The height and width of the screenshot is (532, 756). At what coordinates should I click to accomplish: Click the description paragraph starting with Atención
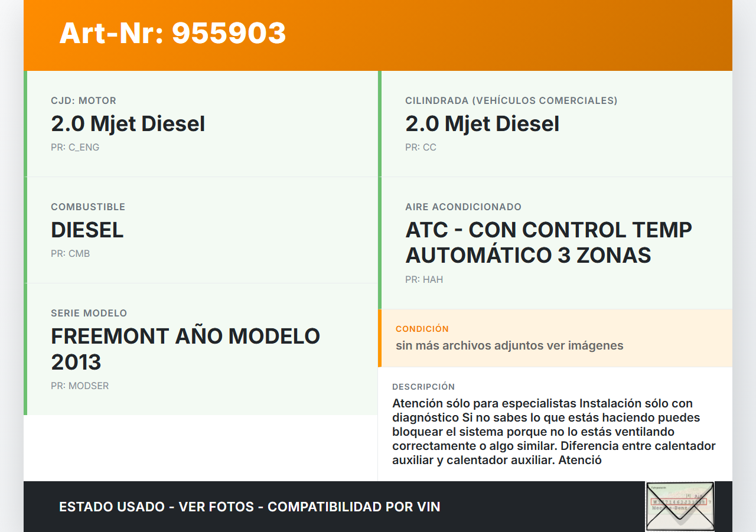tap(553, 432)
